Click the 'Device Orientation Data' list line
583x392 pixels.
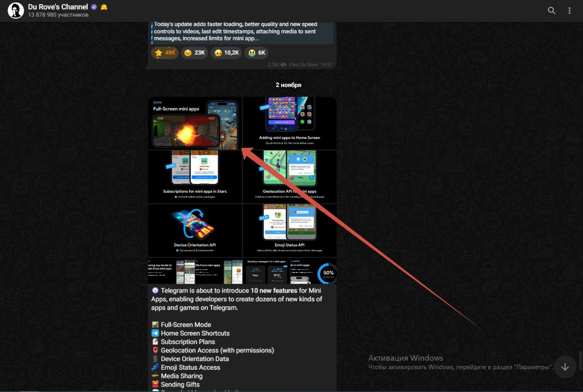[x=190, y=359]
